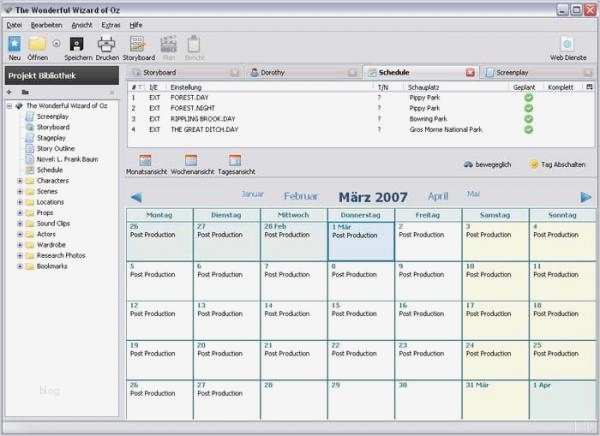
Task: Select the 1 Mär calendar day cell
Action: point(361,242)
